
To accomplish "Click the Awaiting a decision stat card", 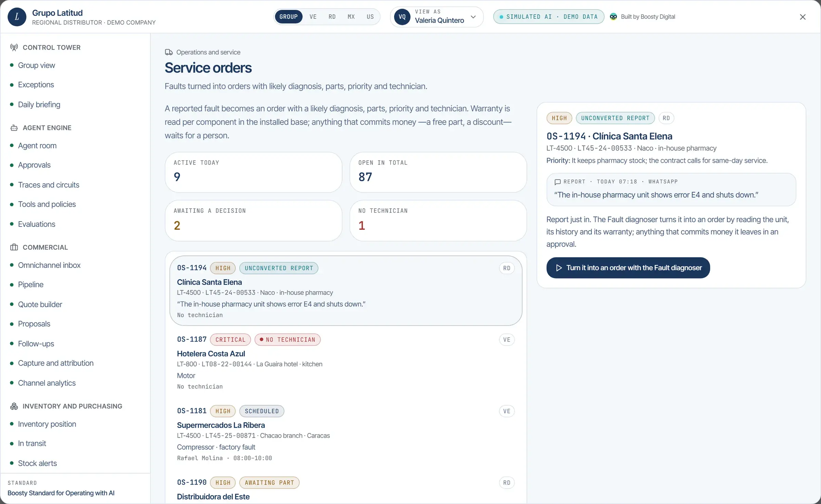I will tap(253, 221).
